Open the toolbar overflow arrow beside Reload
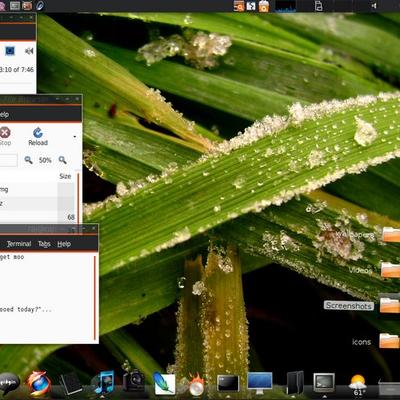Viewport: 400px width, 400px height. (x=75, y=137)
